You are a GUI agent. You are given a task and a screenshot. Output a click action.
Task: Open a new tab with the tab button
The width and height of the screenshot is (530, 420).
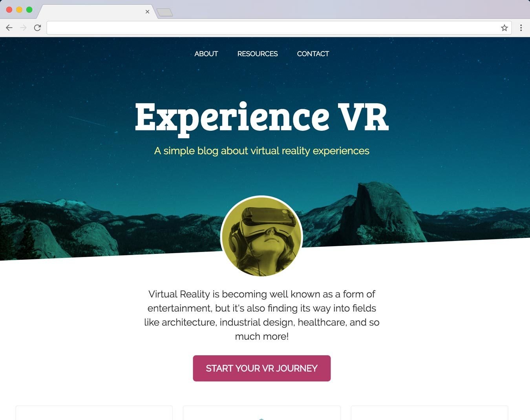164,13
